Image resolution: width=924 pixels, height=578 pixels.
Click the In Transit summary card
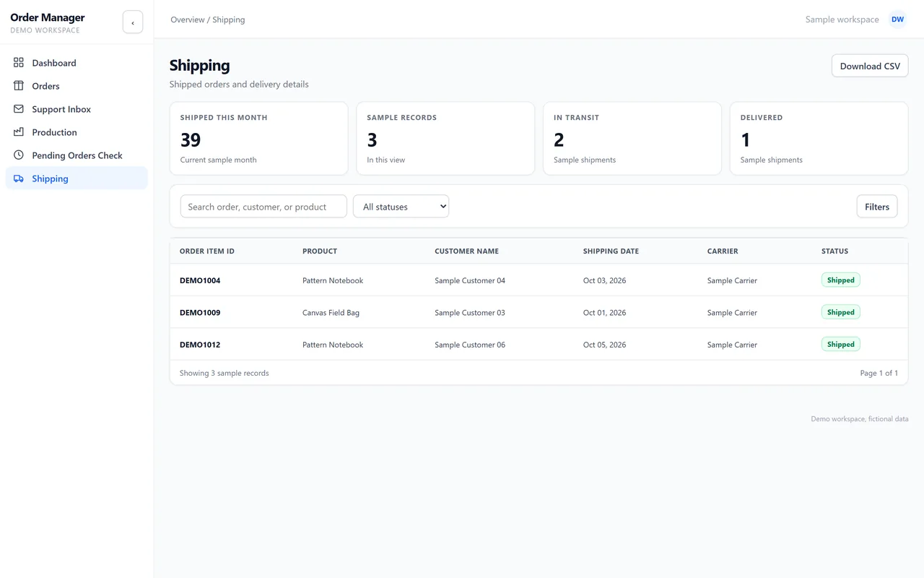pos(632,139)
